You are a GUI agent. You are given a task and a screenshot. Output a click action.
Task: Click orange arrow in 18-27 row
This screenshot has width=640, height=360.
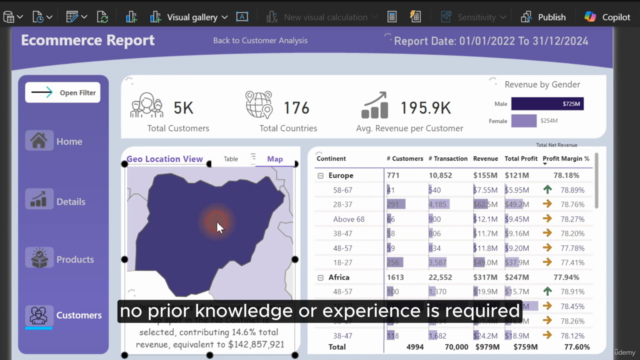(x=547, y=262)
